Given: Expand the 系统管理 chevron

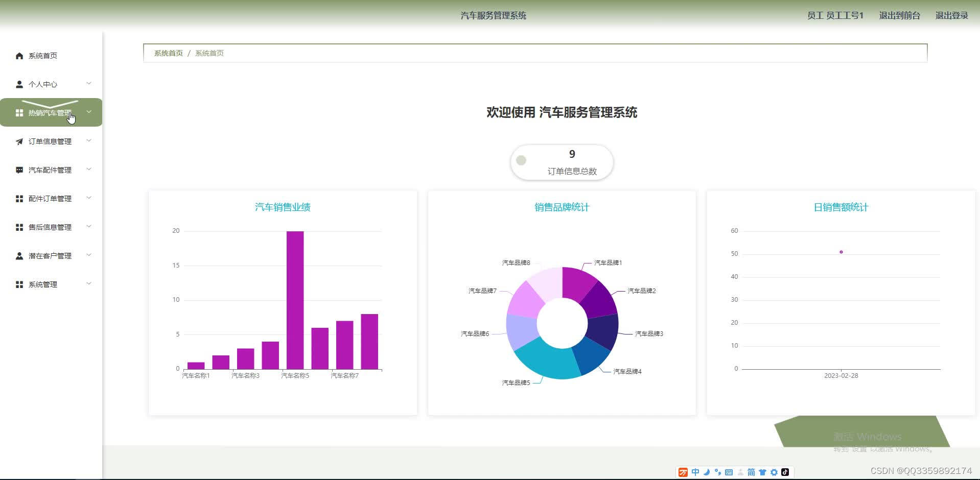Looking at the screenshot, I should [89, 284].
